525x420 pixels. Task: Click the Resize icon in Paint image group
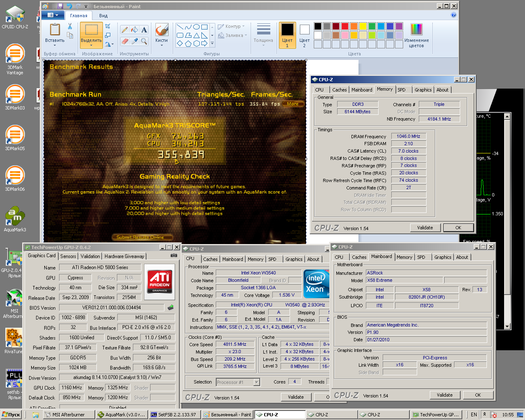[108, 35]
